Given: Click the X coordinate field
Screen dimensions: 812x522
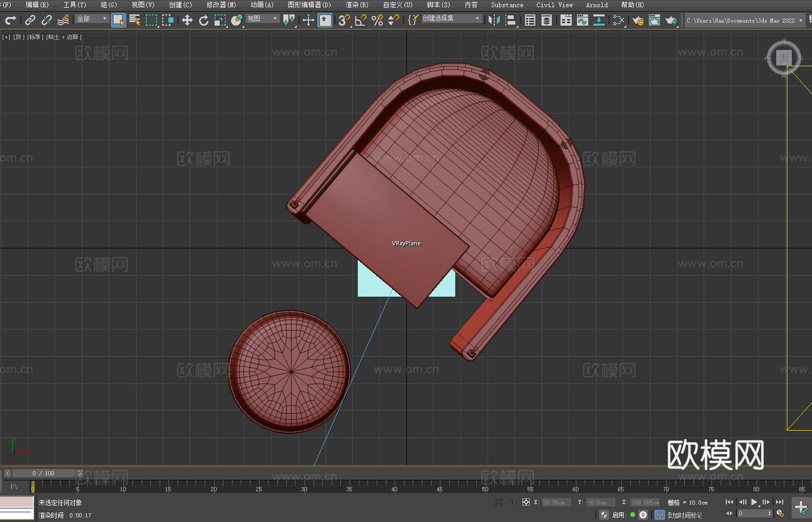Looking at the screenshot, I should coord(556,502).
